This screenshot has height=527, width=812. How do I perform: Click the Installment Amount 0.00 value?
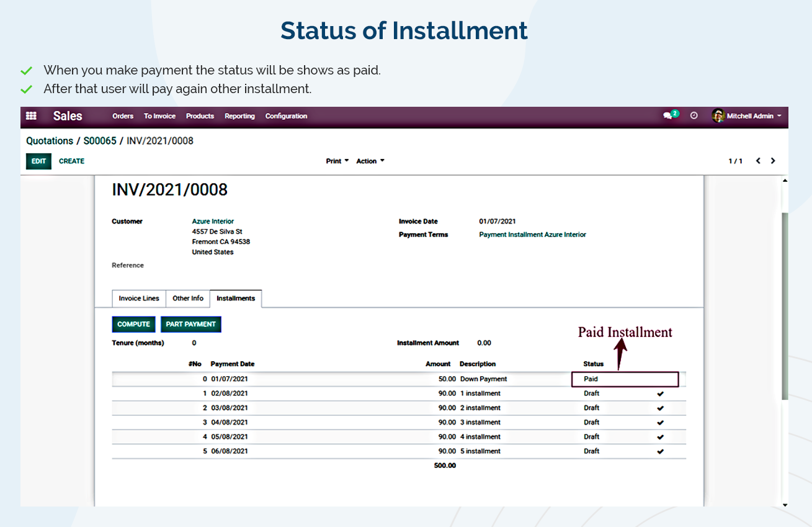[484, 343]
